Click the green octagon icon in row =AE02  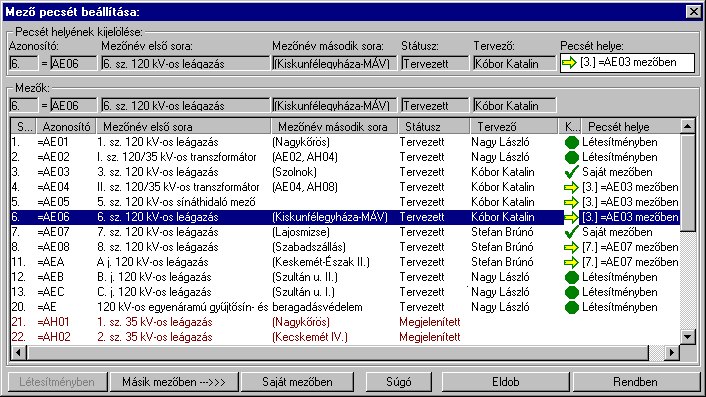(x=571, y=157)
